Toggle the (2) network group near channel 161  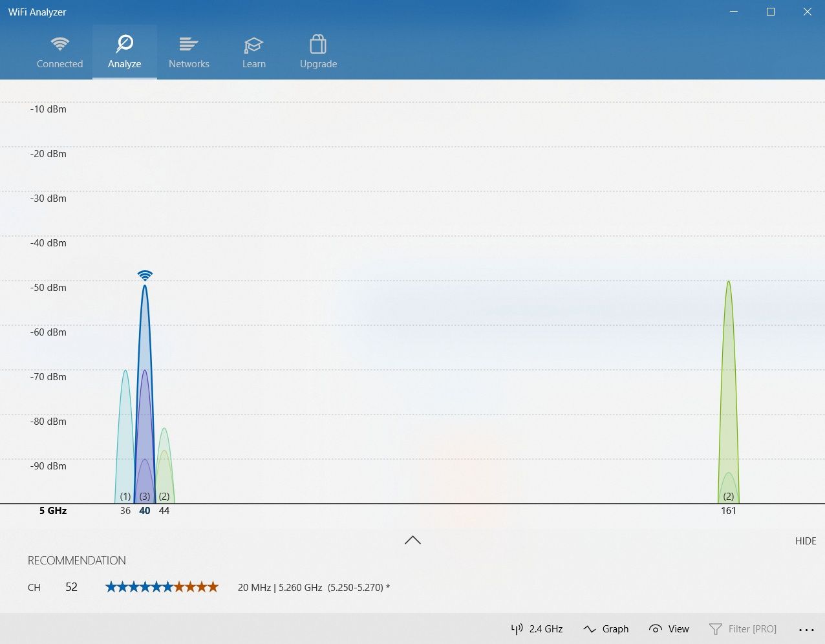click(x=729, y=497)
